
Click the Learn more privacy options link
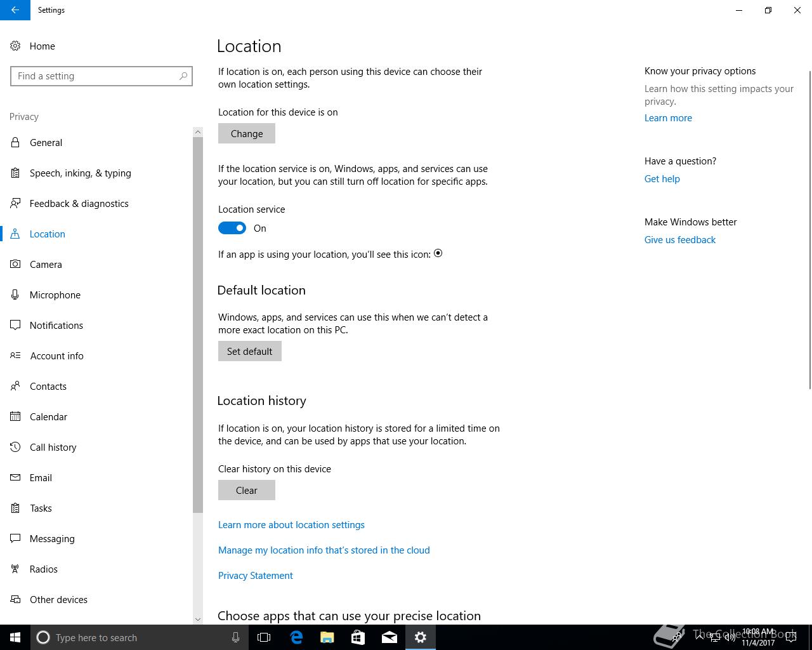click(668, 118)
